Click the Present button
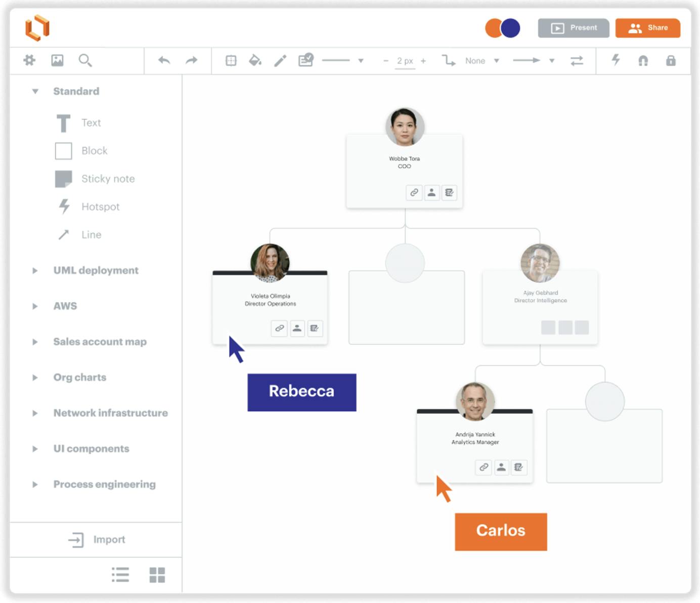 coord(574,28)
